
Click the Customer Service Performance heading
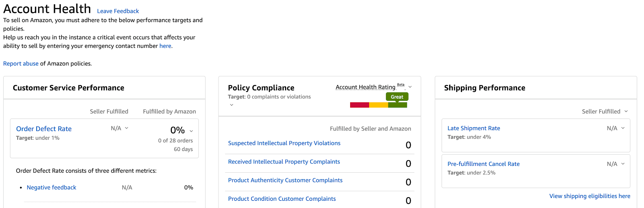click(x=68, y=88)
